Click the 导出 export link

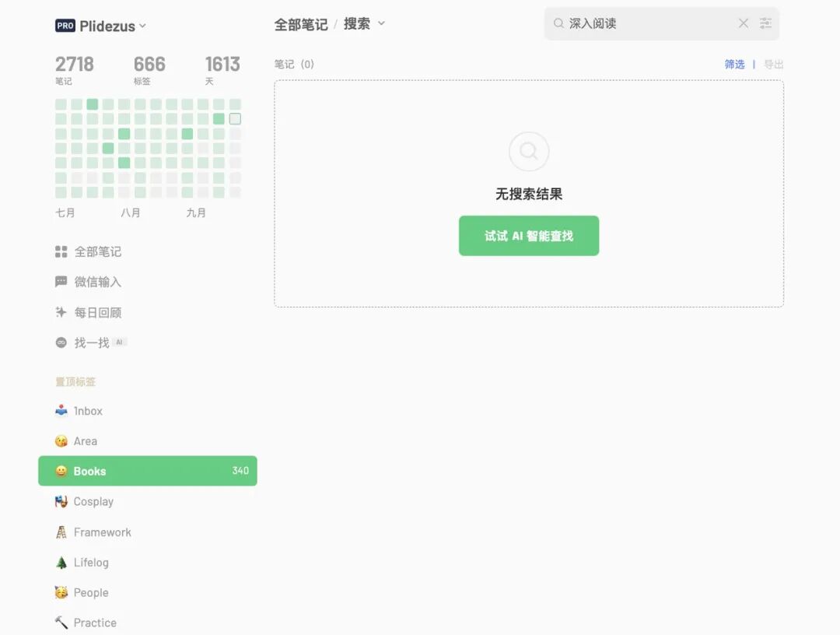pyautogui.click(x=773, y=65)
